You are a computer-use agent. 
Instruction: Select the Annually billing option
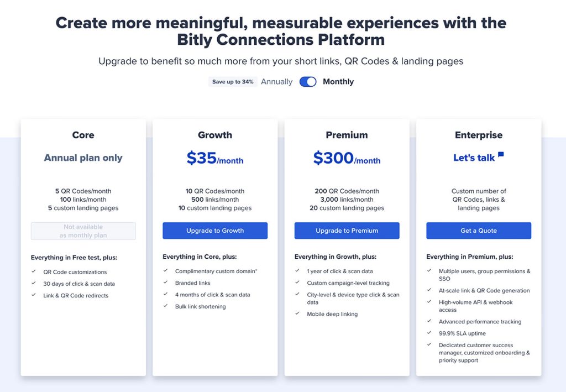[x=276, y=82]
